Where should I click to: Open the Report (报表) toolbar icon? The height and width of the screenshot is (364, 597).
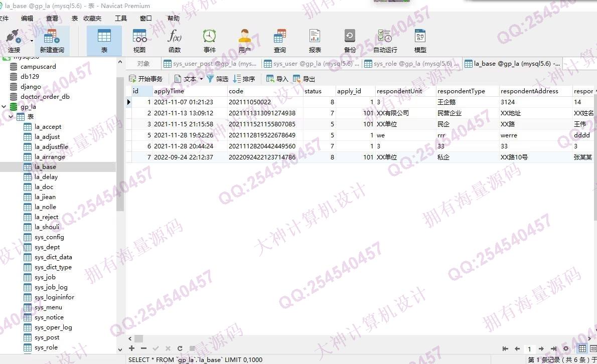click(315, 41)
